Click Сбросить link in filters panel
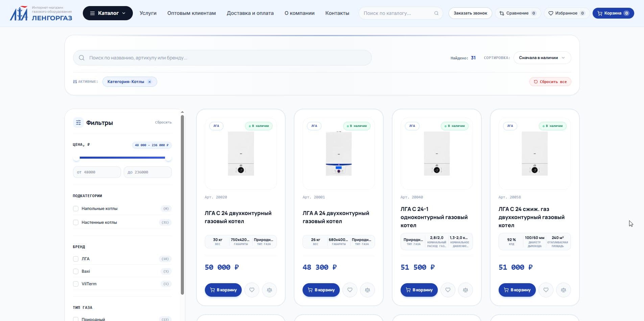 point(163,123)
